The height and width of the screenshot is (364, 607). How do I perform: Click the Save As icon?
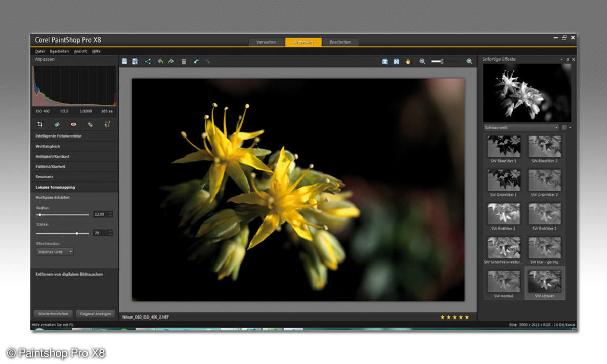point(135,61)
